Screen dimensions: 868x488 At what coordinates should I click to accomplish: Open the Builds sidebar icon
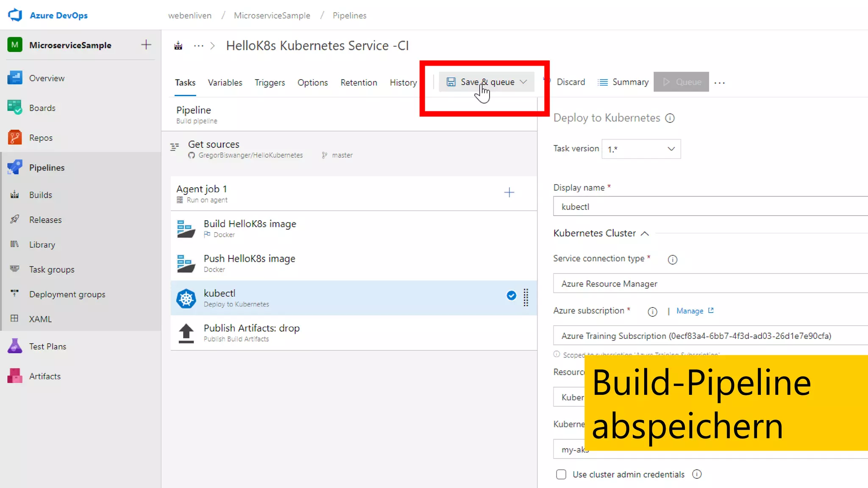click(15, 194)
